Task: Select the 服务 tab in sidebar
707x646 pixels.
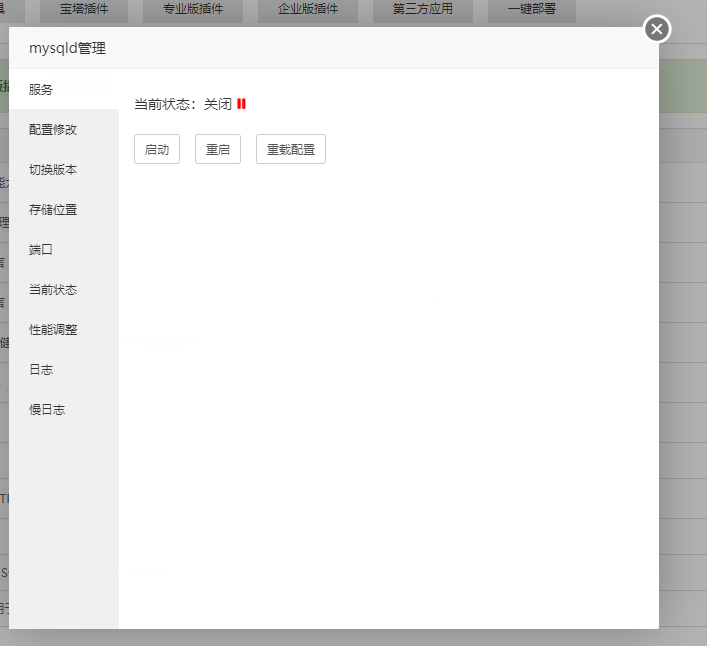Action: click(x=64, y=89)
